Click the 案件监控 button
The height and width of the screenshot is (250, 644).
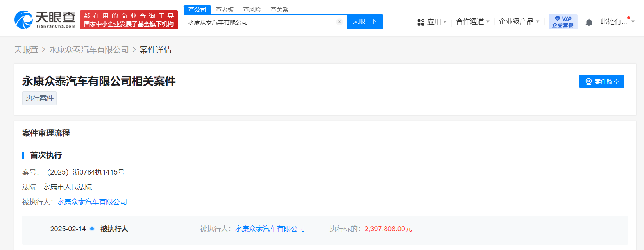[x=601, y=81]
